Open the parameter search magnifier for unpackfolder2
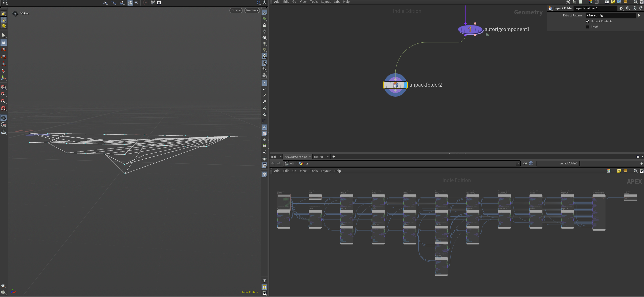644x297 pixels. [628, 8]
